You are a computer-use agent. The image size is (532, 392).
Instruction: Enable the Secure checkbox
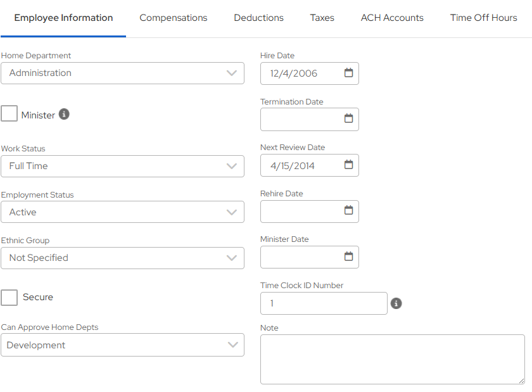click(x=9, y=297)
